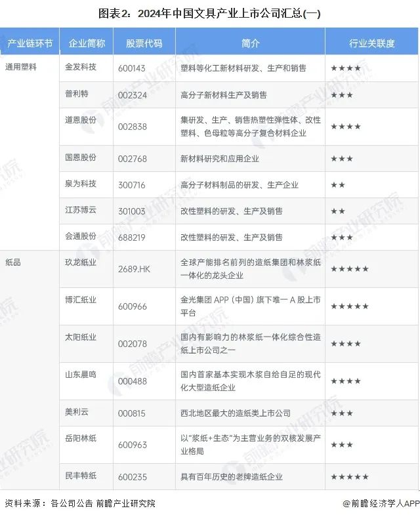420x517 pixels.
Task: Click company name 道恩股份
Action: (81, 119)
